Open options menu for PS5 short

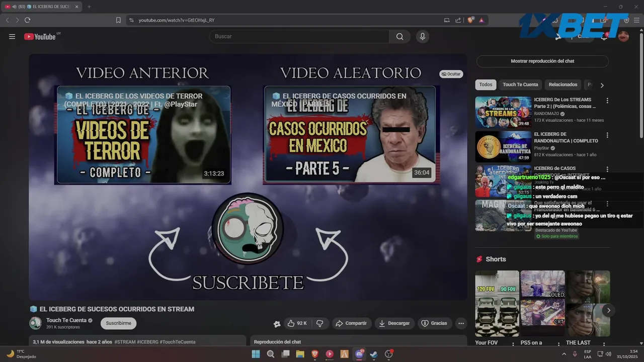[559, 344]
